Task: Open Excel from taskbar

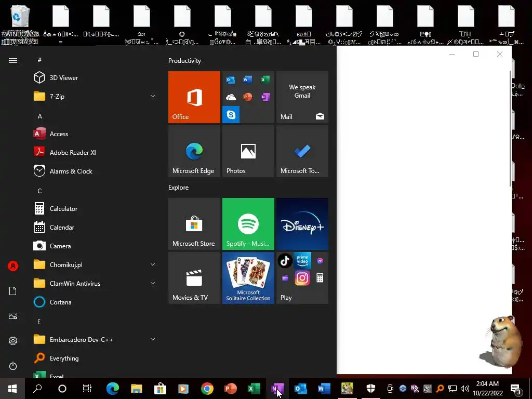Action: (x=254, y=389)
